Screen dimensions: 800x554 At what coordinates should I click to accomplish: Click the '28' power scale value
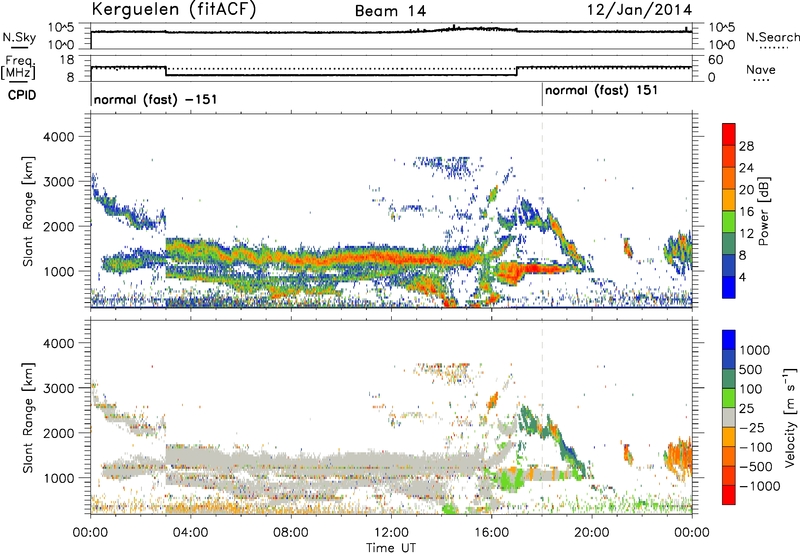point(746,146)
